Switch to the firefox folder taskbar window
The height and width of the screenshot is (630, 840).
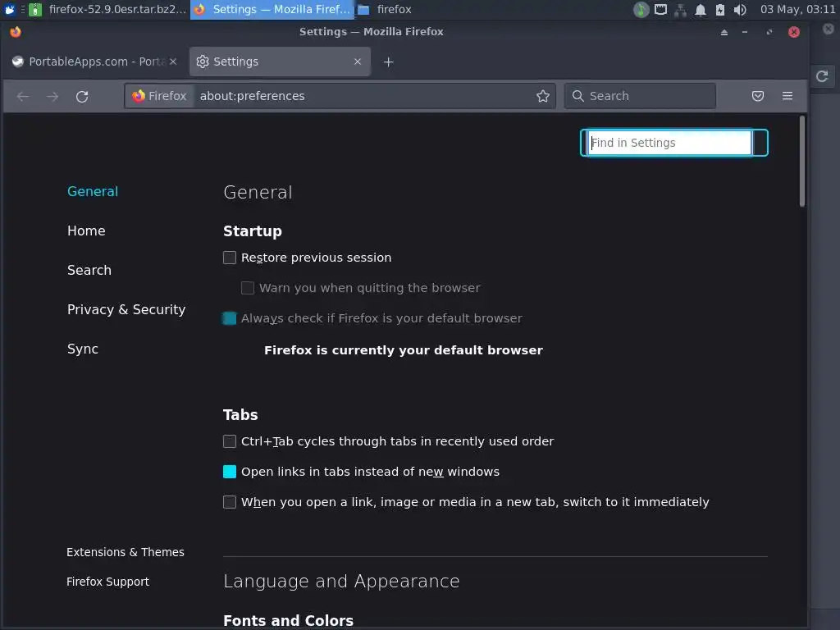[386, 10]
